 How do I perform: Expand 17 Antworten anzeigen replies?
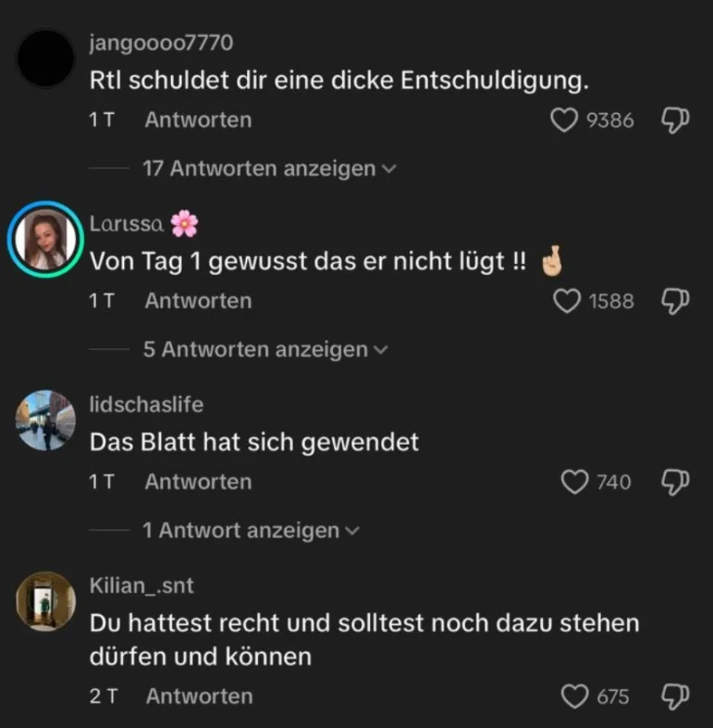(270, 168)
